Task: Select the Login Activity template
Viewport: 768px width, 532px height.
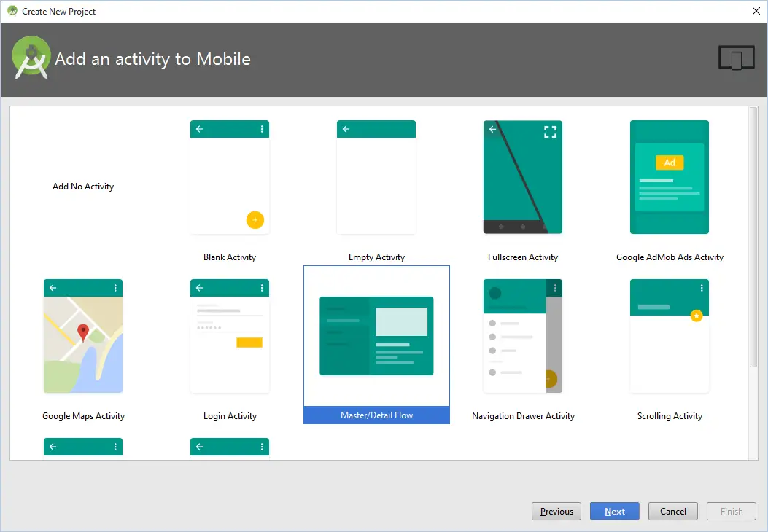Action: 230,336
